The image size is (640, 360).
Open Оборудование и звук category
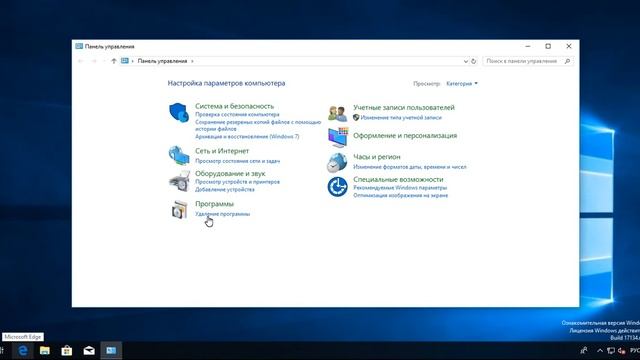pos(230,173)
